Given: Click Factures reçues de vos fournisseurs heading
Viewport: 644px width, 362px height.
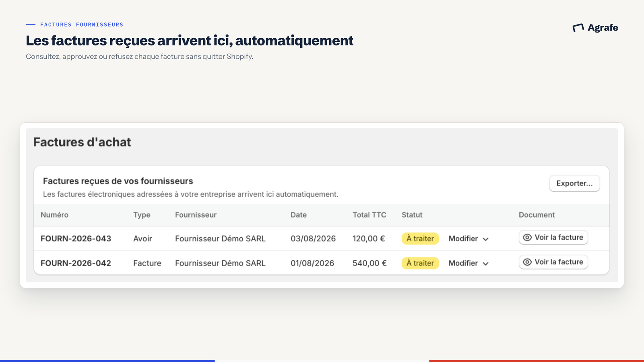Looking at the screenshot, I should 118,181.
